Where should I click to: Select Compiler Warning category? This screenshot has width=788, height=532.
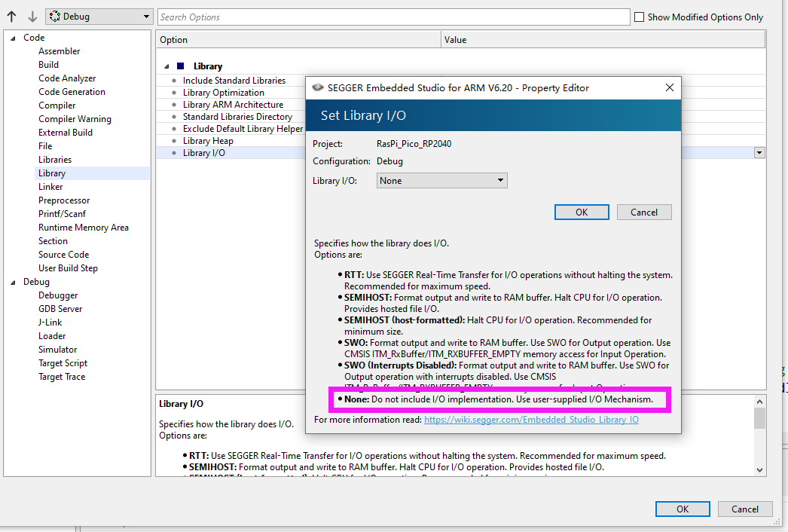(x=75, y=119)
